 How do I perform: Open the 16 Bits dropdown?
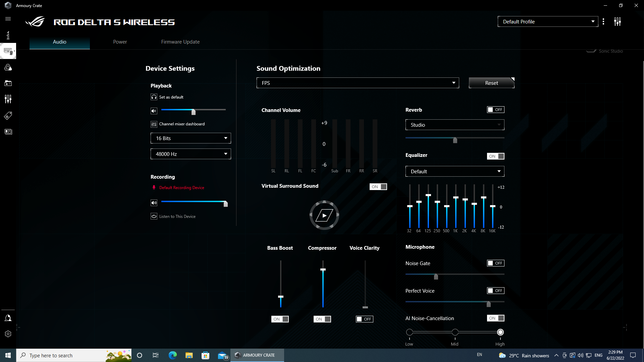click(191, 138)
